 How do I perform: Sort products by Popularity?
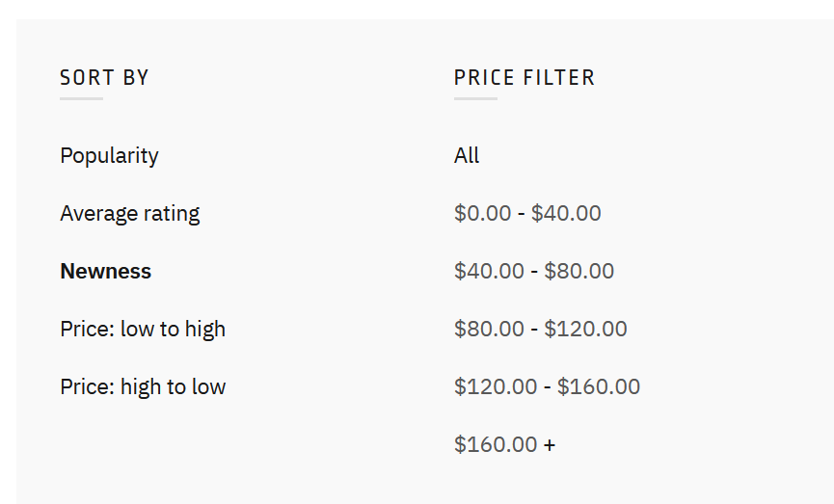click(x=109, y=156)
